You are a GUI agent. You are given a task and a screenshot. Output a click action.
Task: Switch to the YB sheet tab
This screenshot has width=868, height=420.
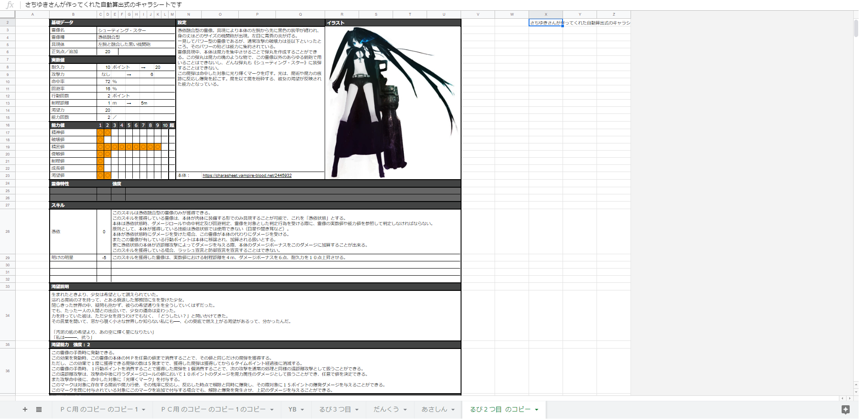292,409
